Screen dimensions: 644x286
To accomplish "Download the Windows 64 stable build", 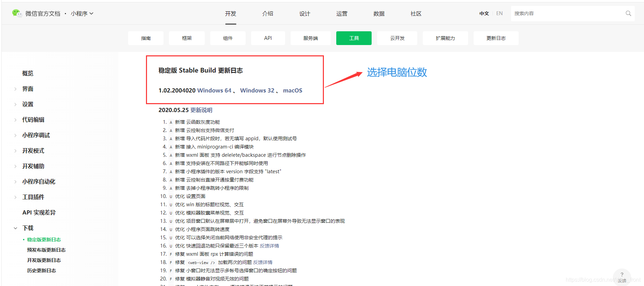I will [x=214, y=90].
